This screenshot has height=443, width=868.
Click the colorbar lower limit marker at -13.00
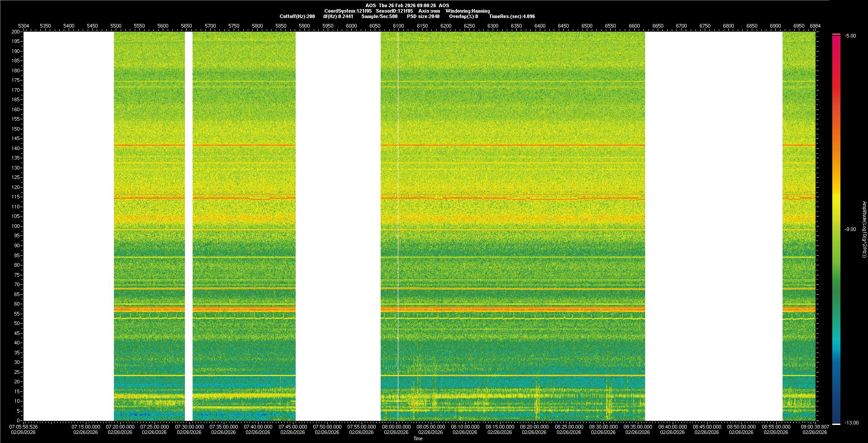[836, 424]
